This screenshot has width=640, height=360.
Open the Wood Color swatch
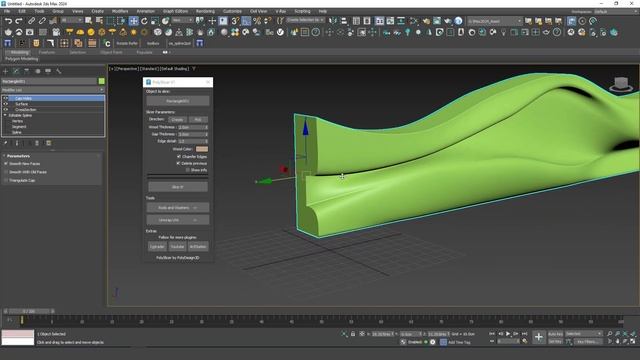[202, 149]
